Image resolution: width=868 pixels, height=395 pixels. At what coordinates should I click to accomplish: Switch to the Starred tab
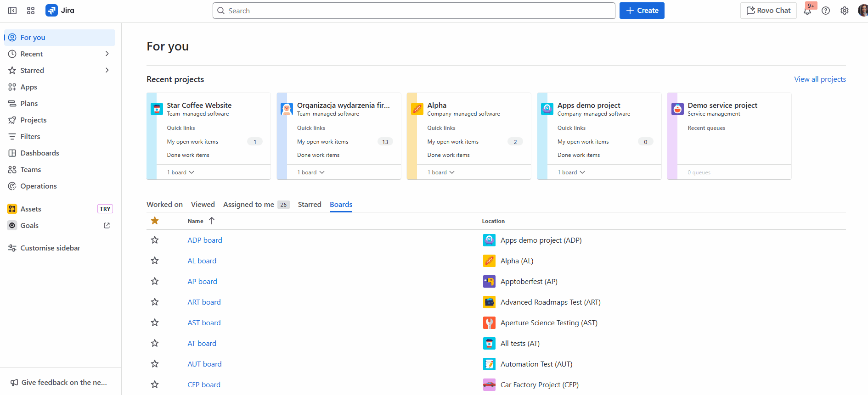[x=310, y=205]
